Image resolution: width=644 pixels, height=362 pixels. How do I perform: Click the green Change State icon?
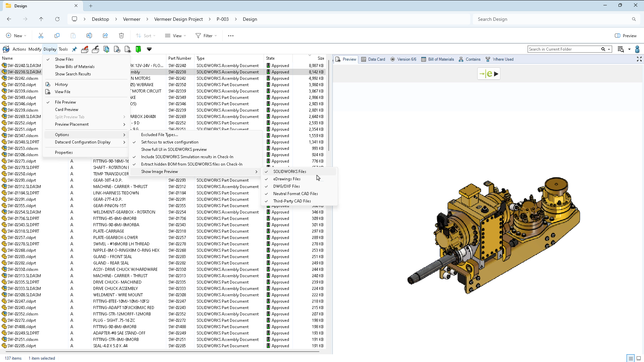(138, 49)
